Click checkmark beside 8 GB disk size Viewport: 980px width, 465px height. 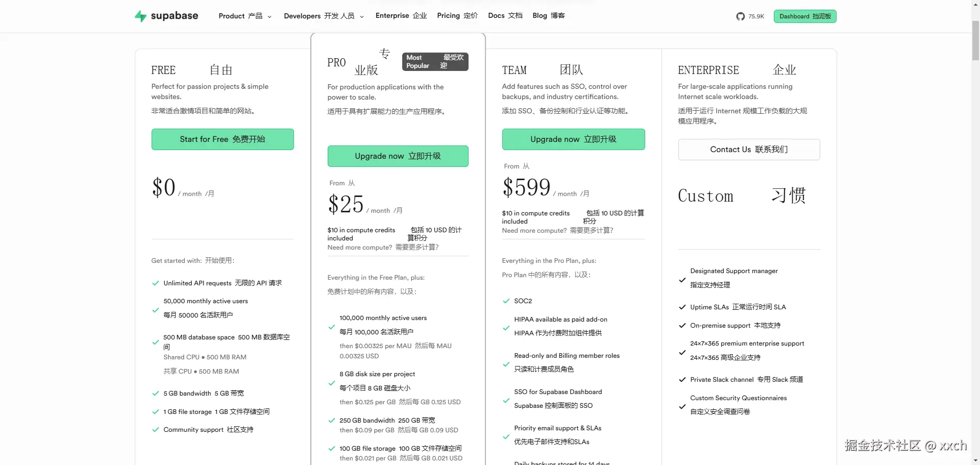coord(332,383)
